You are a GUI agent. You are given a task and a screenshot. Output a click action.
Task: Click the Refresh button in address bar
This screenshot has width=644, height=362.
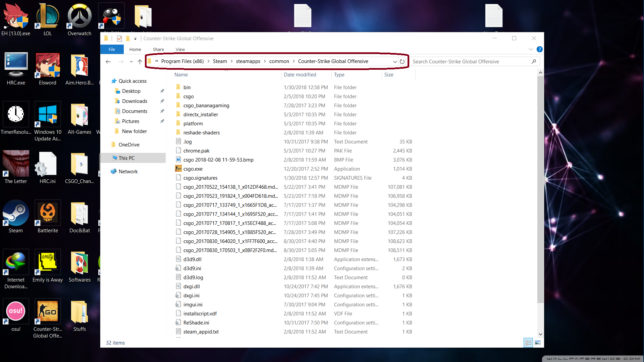tap(402, 61)
